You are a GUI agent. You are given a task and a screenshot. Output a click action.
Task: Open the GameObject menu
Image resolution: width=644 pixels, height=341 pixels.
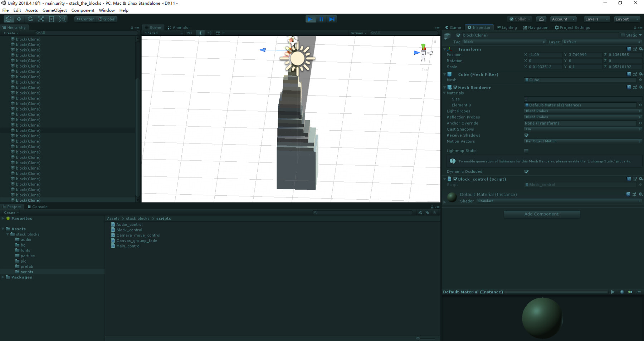click(54, 10)
